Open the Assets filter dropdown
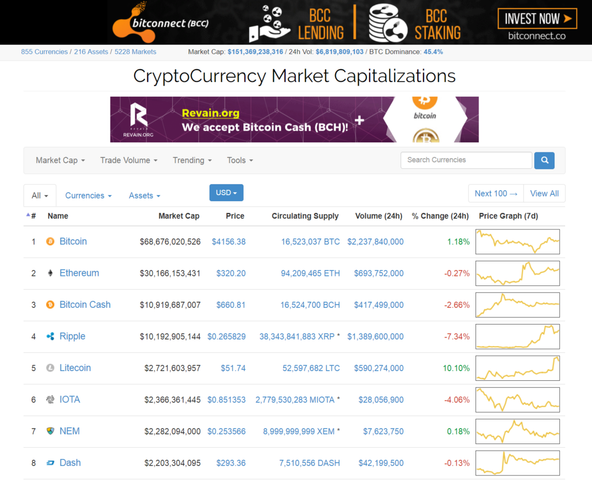The height and width of the screenshot is (480, 592). click(144, 196)
